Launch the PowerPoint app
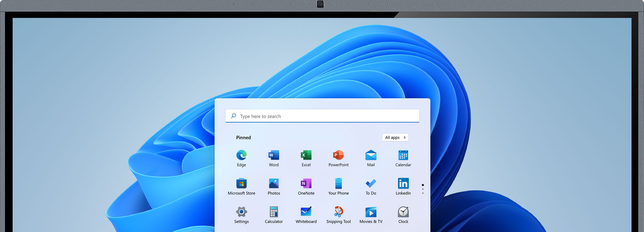This screenshot has height=232, width=644. click(x=338, y=158)
